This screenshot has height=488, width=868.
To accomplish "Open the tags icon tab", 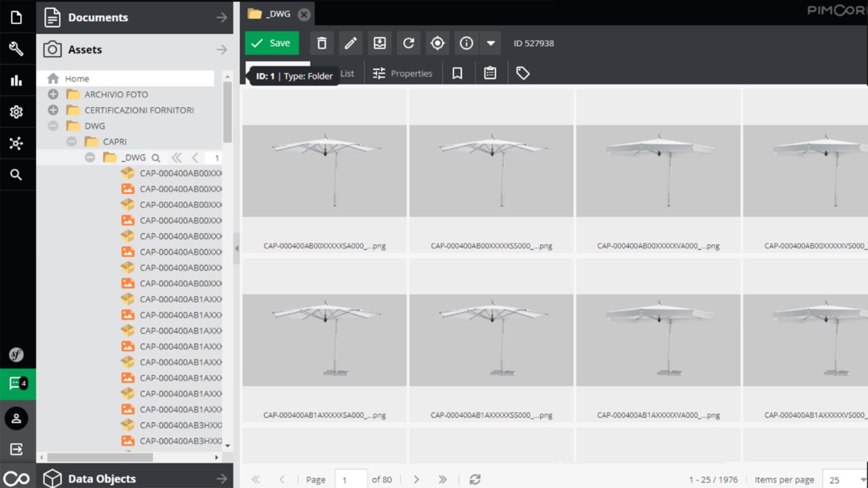I will pyautogui.click(x=522, y=73).
